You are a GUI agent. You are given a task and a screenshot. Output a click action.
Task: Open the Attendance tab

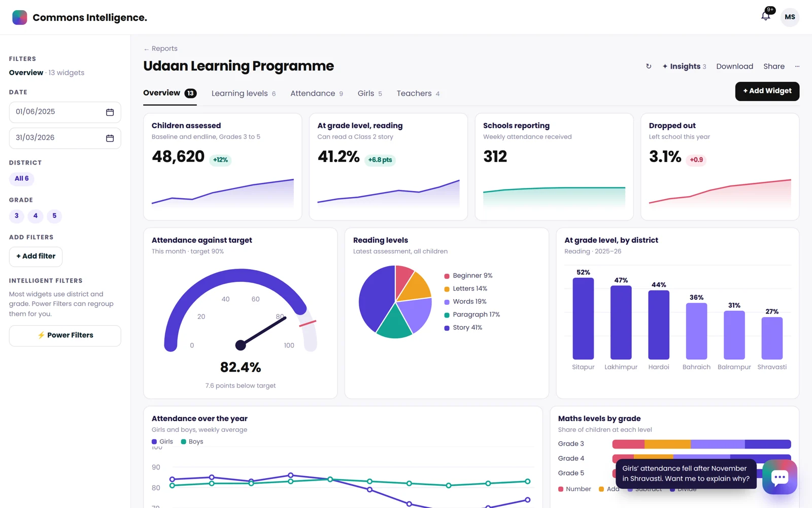pos(317,93)
